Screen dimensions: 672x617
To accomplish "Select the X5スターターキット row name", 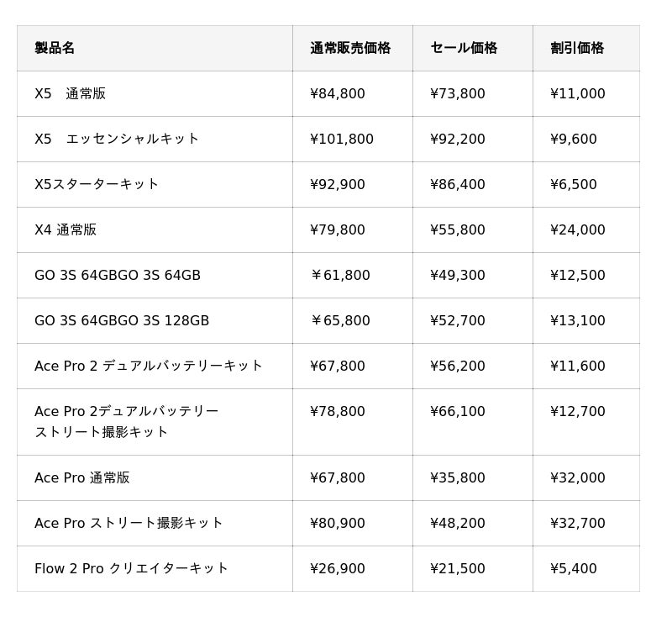I will [97, 185].
